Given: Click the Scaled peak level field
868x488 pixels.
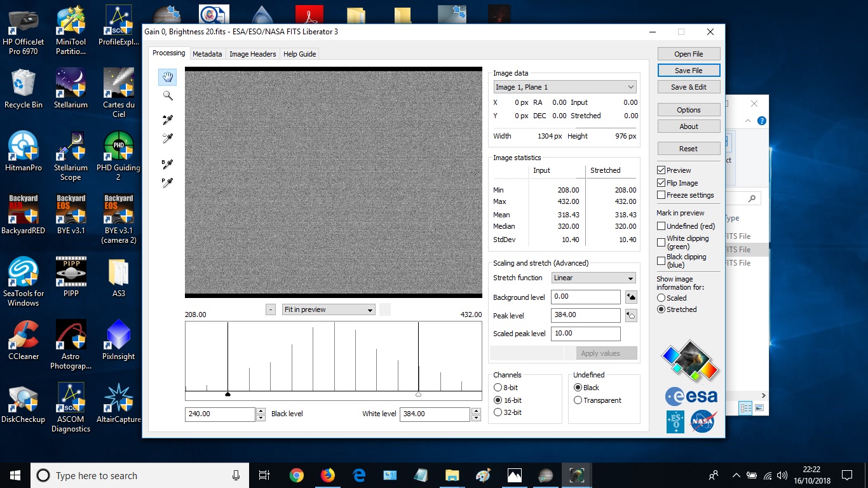Looking at the screenshot, I should (586, 334).
